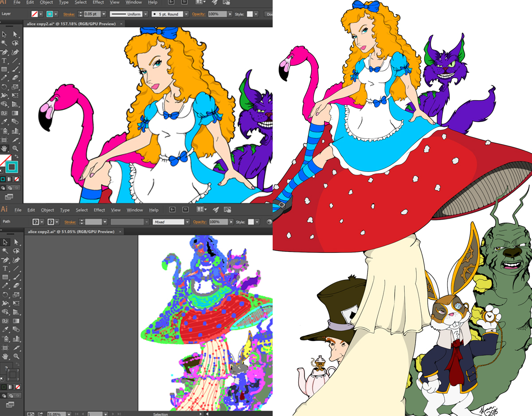Choose the Line Segment tool in top window

[x=15, y=61]
